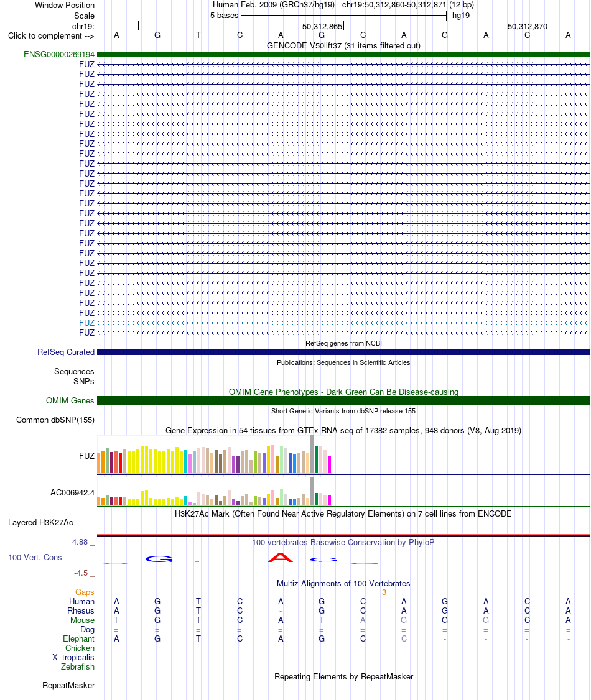Click the 'Human Feb. 2009 (GRCh37/hg19)' text
The height and width of the screenshot is (700, 591).
[274, 5]
